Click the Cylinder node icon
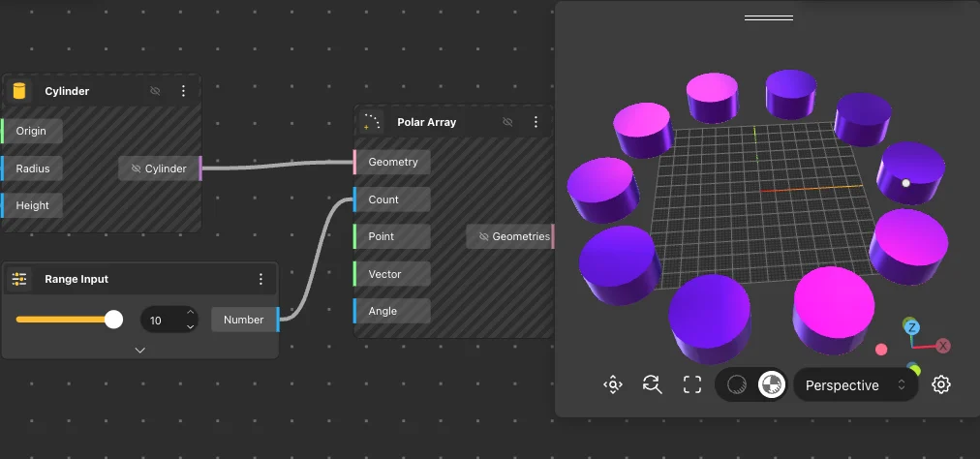Viewport: 980px width, 459px height. (18, 91)
